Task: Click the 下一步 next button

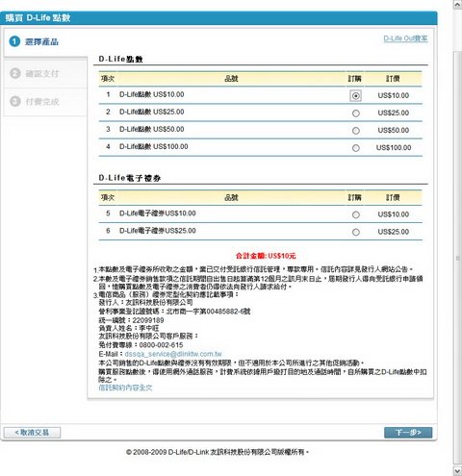Action: (408, 433)
